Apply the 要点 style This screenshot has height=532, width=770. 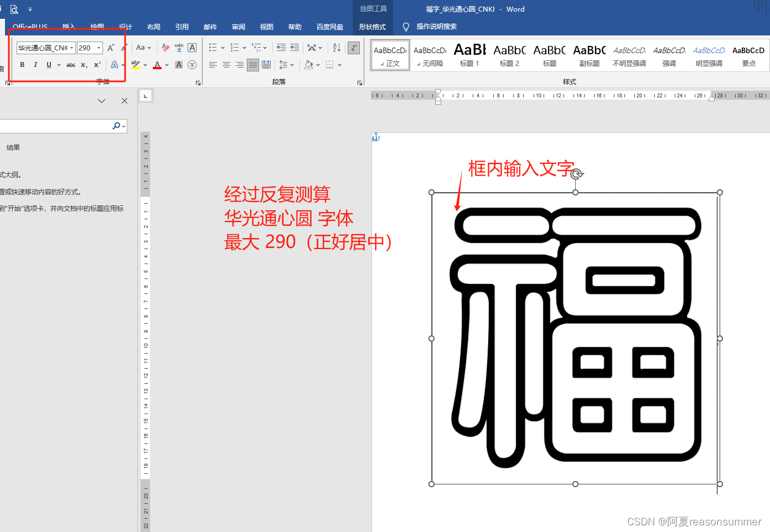click(749, 55)
